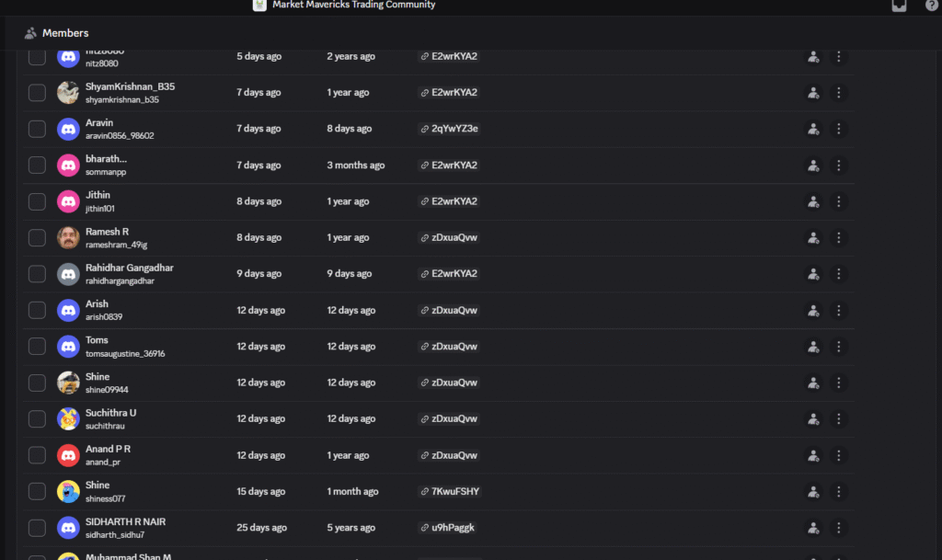
Task: Click the Members people icon in header
Action: click(31, 33)
